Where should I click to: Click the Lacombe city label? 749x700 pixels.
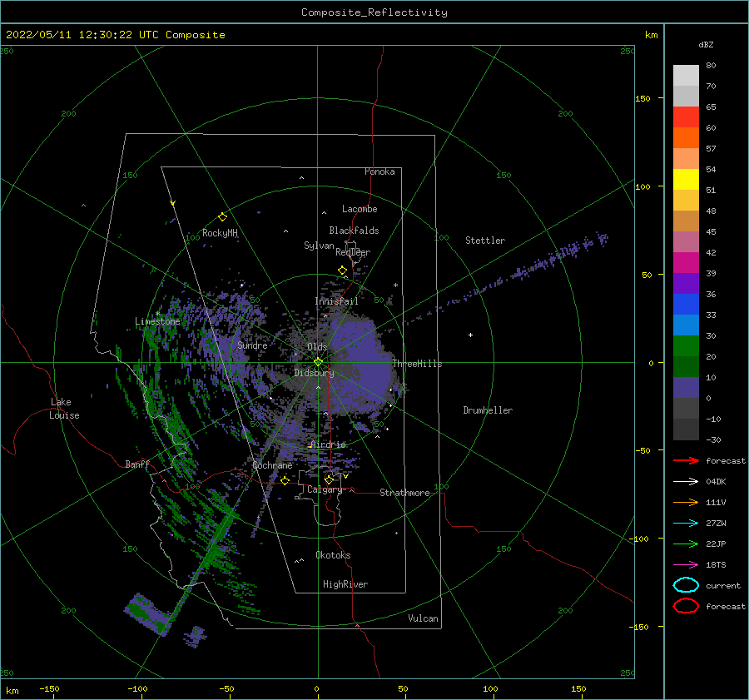tap(360, 209)
